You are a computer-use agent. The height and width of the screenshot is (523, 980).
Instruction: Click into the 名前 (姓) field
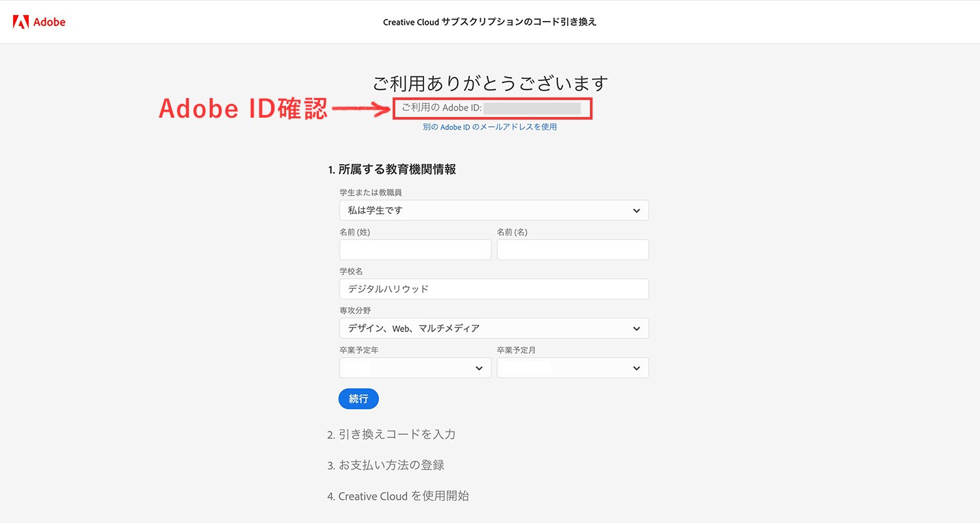pos(416,250)
